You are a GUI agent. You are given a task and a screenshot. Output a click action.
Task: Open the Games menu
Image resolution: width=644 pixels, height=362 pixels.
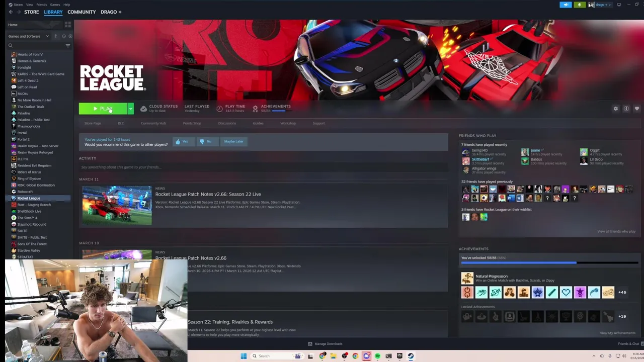tap(55, 5)
